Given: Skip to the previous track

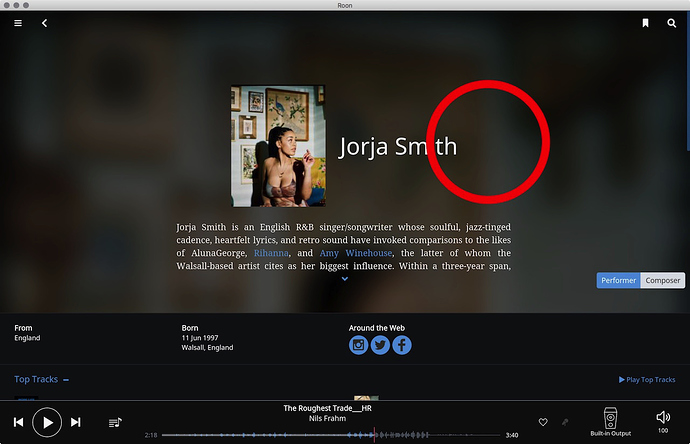Looking at the screenshot, I should pos(18,422).
